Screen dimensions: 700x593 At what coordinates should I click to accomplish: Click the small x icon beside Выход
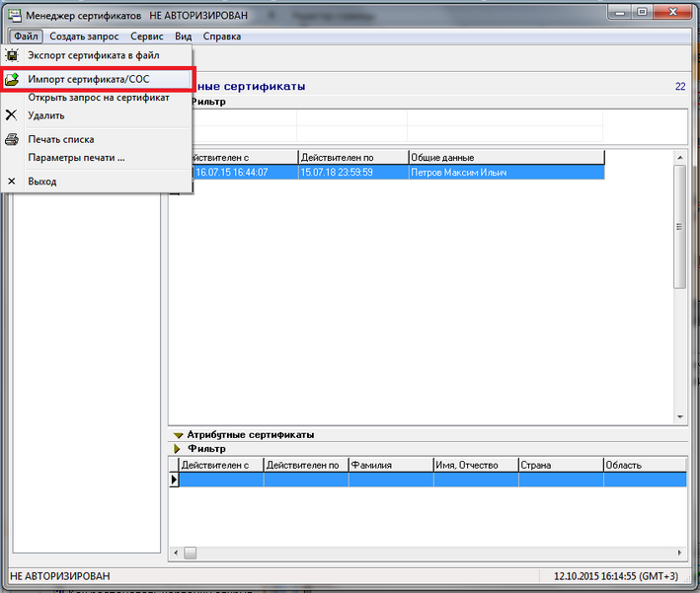13,182
